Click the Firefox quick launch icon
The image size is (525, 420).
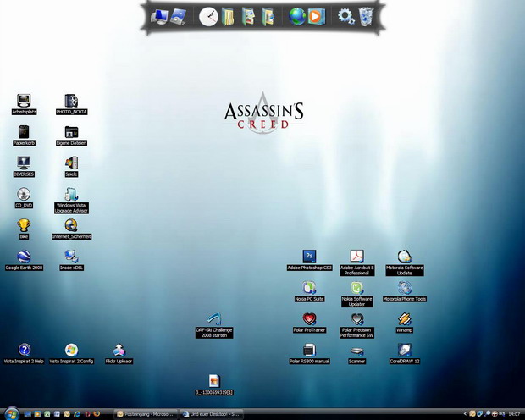(x=97, y=414)
